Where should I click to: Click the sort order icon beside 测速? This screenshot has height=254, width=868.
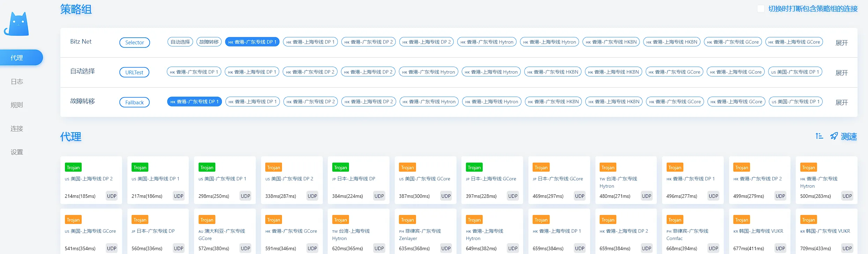tap(819, 136)
